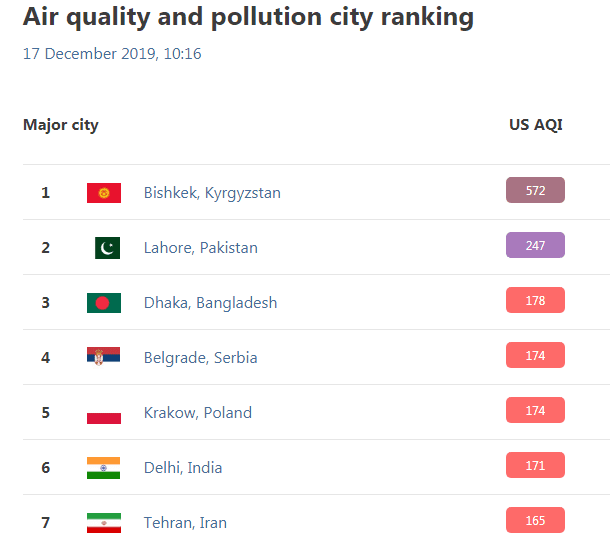Screen dimensions: 610x545
Task: Open the Delhi, India city link
Action: (183, 468)
